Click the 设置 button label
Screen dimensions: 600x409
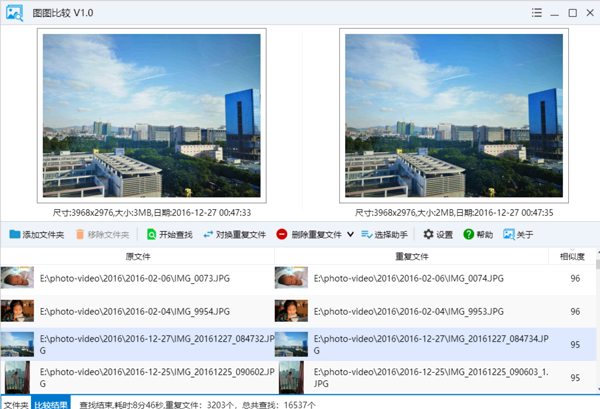[x=445, y=235]
